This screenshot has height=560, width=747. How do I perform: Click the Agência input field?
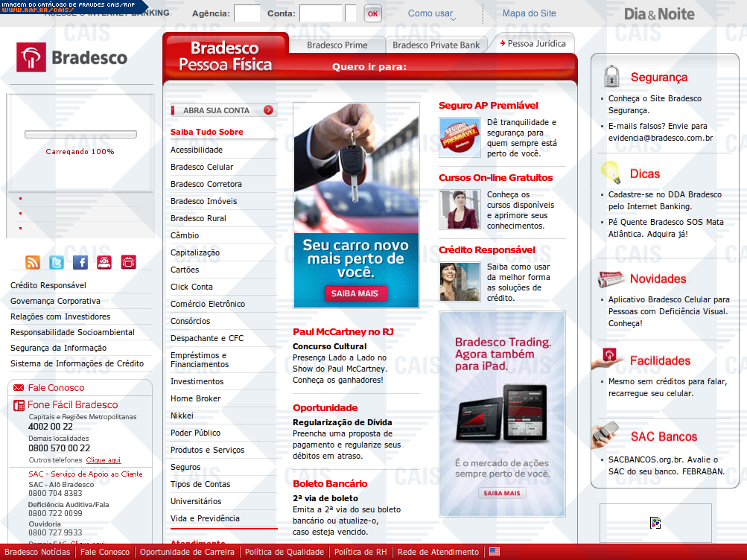(247, 13)
